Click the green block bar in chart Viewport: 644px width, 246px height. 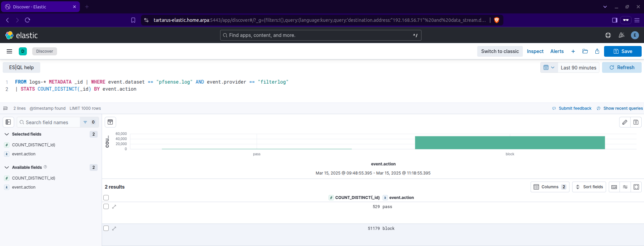click(x=509, y=143)
